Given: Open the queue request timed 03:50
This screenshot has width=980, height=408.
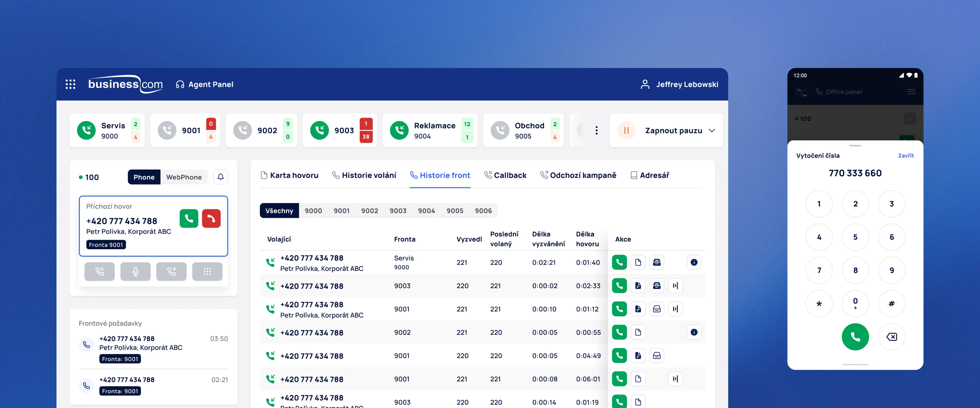Looking at the screenshot, I should (x=153, y=349).
